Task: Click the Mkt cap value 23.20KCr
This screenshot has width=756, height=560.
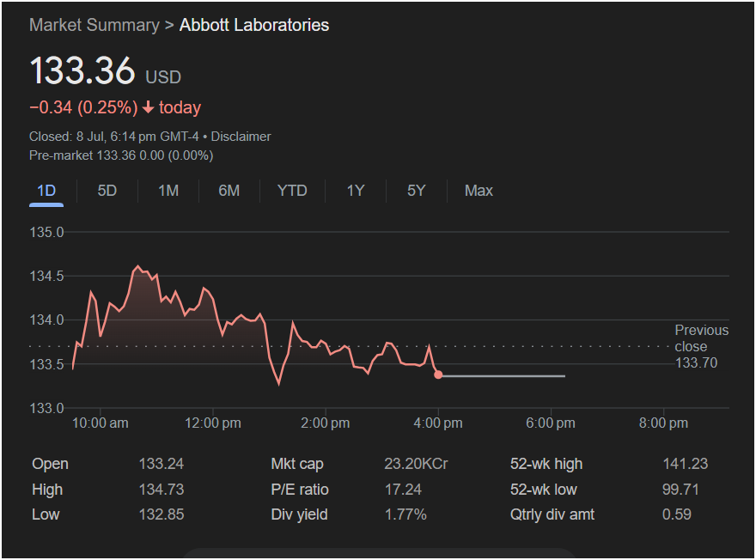Action: pyautogui.click(x=416, y=464)
